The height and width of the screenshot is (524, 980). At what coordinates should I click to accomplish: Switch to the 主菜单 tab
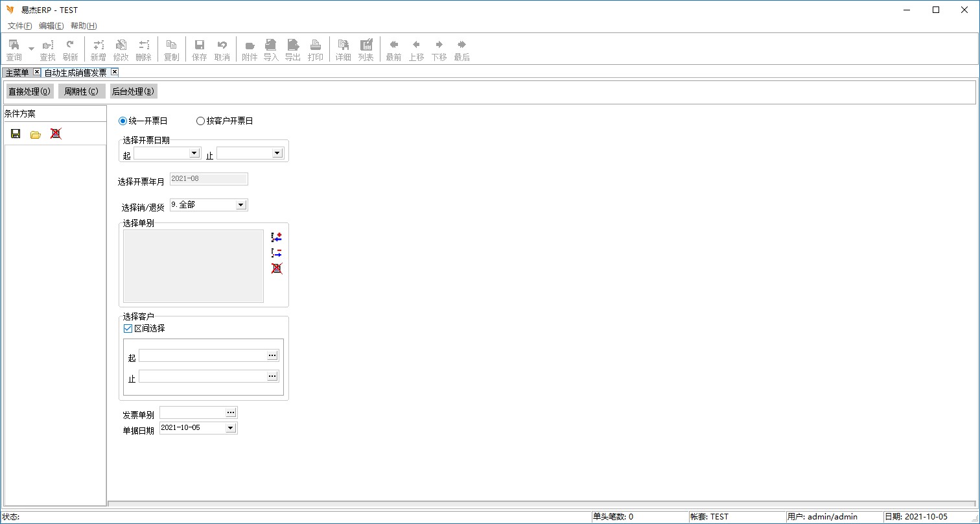pyautogui.click(x=17, y=73)
